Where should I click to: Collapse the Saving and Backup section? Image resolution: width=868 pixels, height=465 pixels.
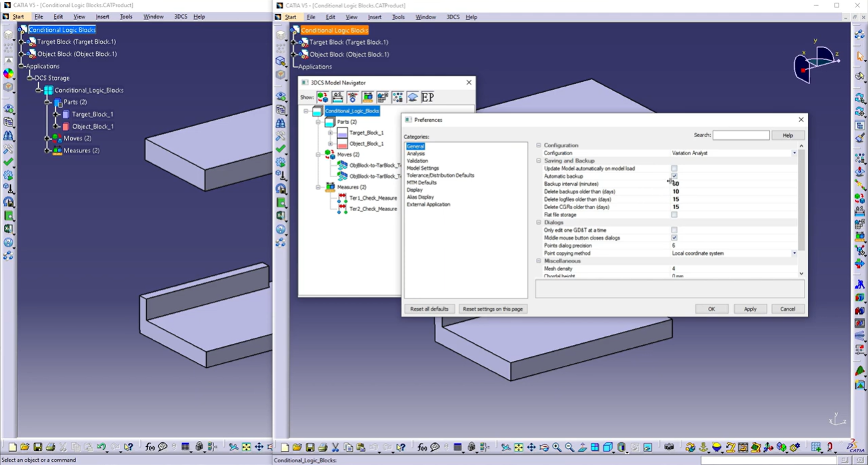coord(539,161)
